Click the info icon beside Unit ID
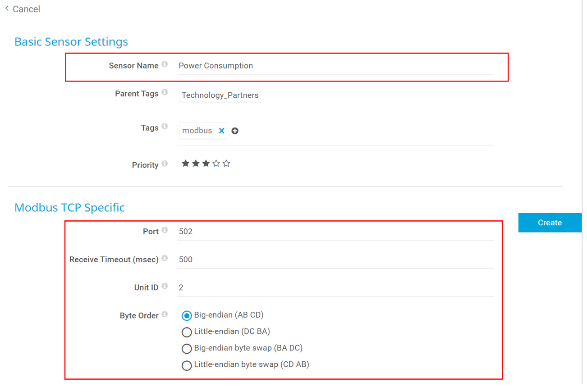This screenshot has height=392, width=587. pyautogui.click(x=165, y=286)
